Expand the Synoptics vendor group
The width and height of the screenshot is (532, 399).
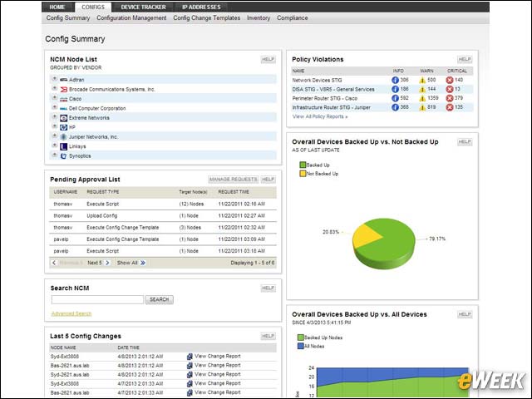(x=54, y=155)
